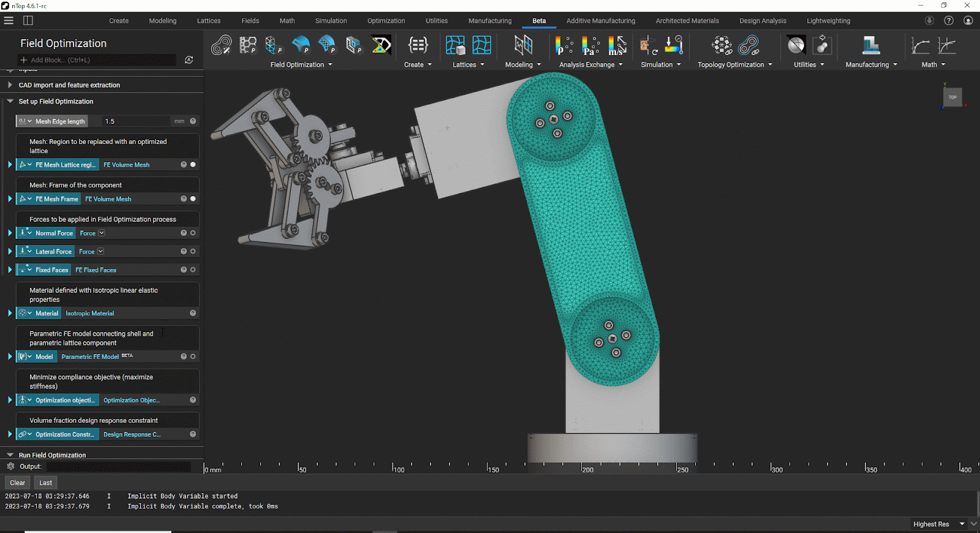Open the Lightweighting ribbon tab

(x=828, y=21)
